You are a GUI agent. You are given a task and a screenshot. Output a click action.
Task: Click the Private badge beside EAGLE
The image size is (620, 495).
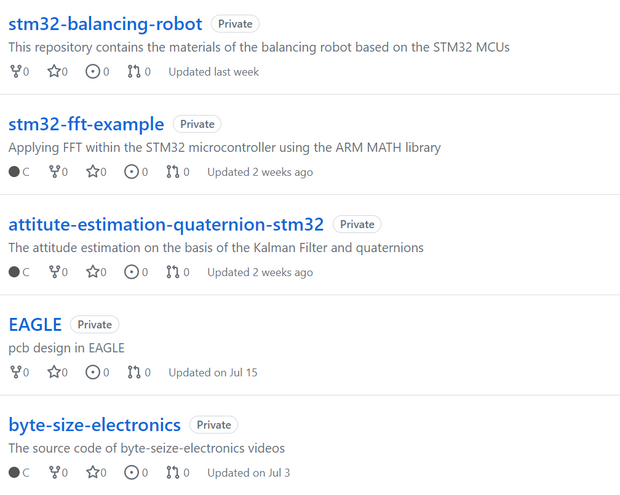(95, 324)
